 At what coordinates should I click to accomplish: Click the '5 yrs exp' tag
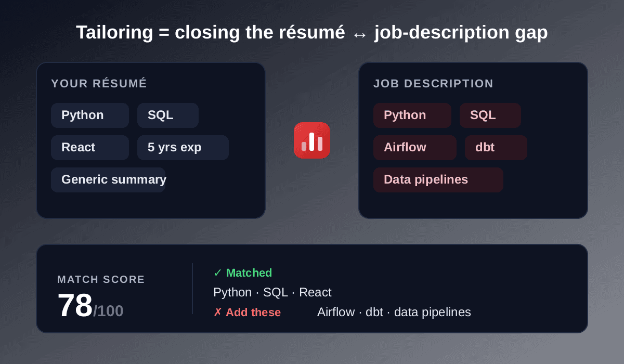click(183, 148)
